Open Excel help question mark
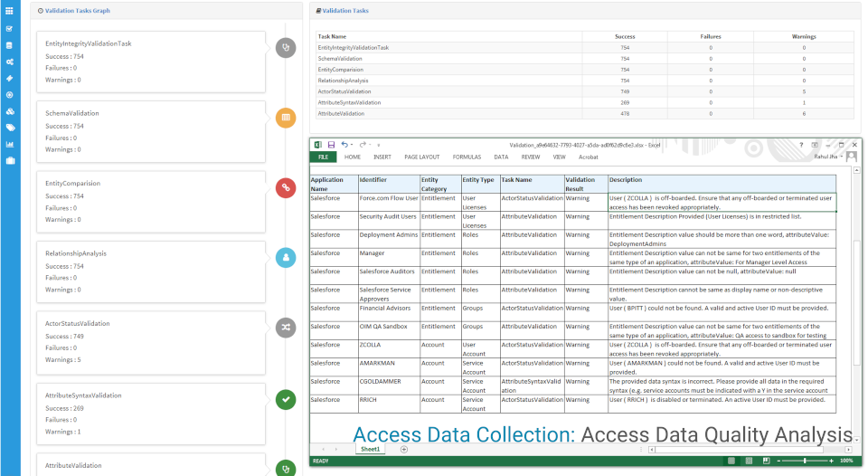 800,145
